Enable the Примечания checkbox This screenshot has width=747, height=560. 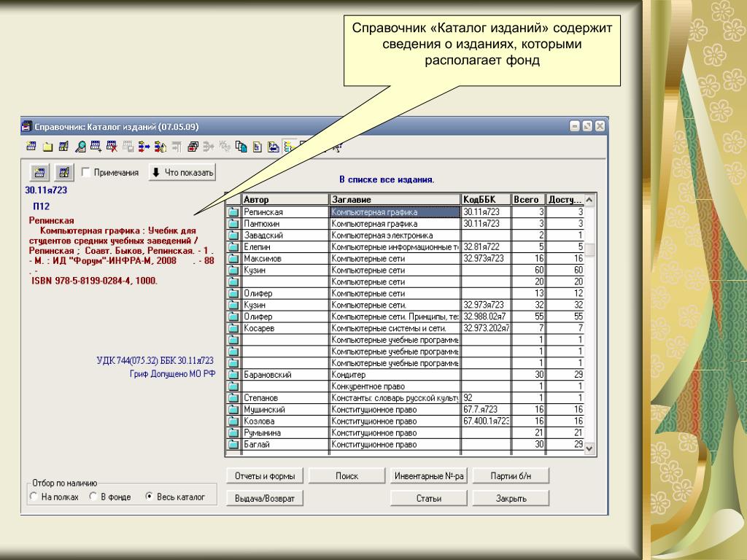coord(86,172)
